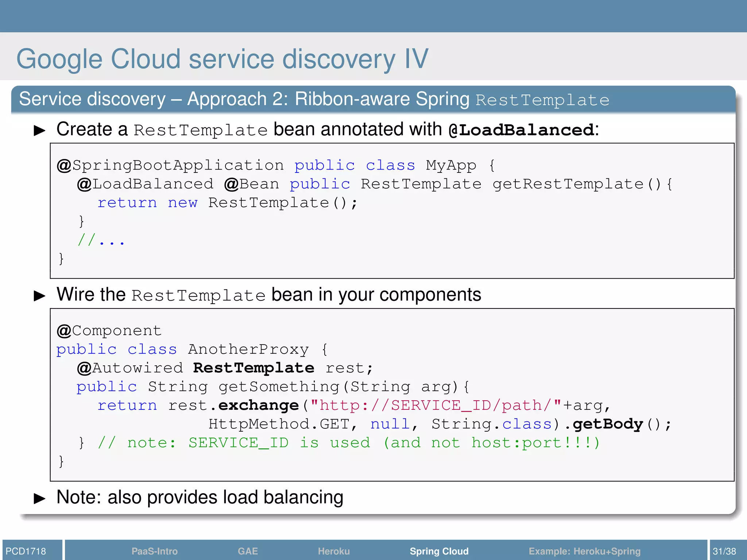Click the 31/38 page counter

[x=724, y=551]
